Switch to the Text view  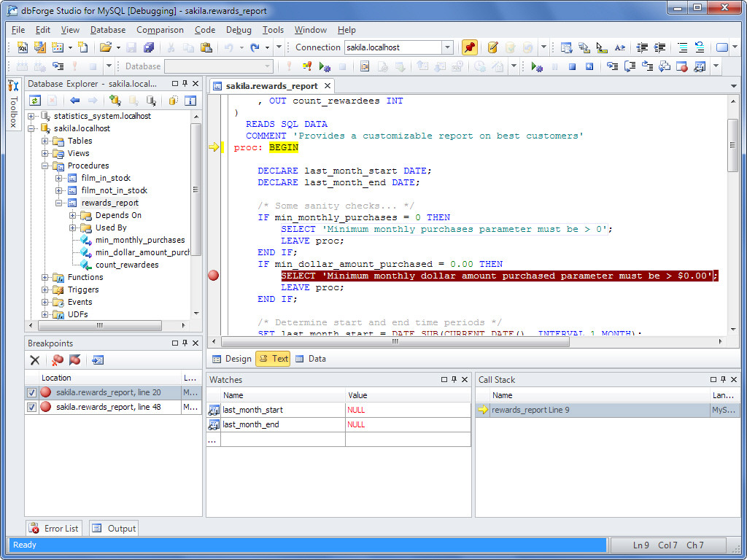[x=273, y=359]
